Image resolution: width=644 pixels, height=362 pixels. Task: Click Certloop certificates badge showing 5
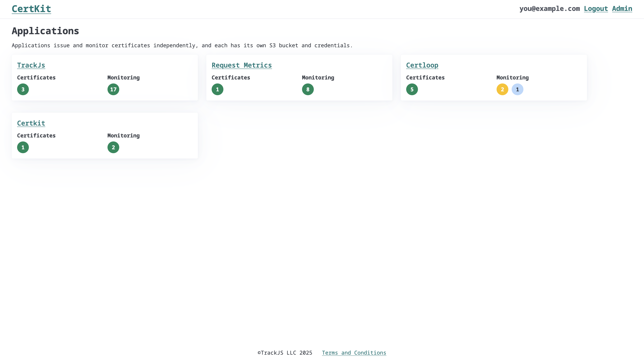tap(412, 89)
